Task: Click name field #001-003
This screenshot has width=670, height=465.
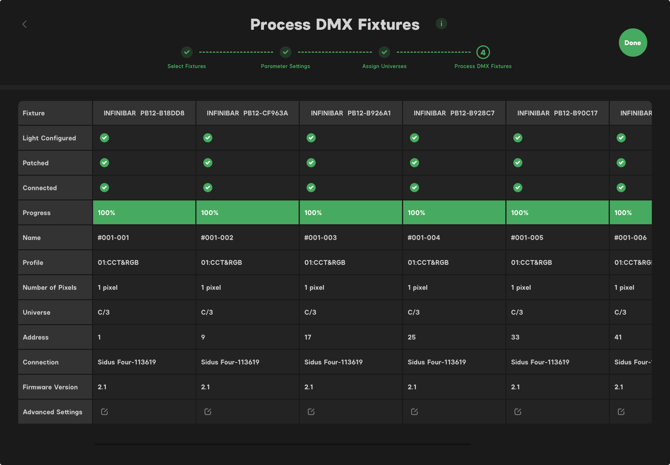Action: (320, 238)
